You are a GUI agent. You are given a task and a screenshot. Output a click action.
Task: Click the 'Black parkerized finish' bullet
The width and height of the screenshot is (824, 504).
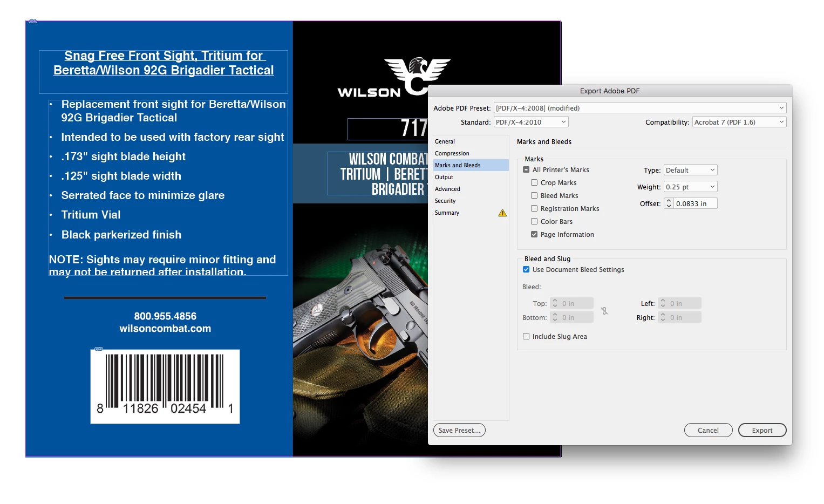[121, 235]
